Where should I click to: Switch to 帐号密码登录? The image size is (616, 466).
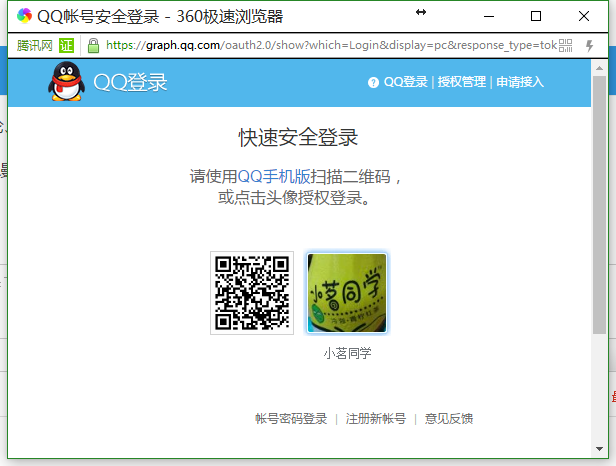pyautogui.click(x=291, y=419)
